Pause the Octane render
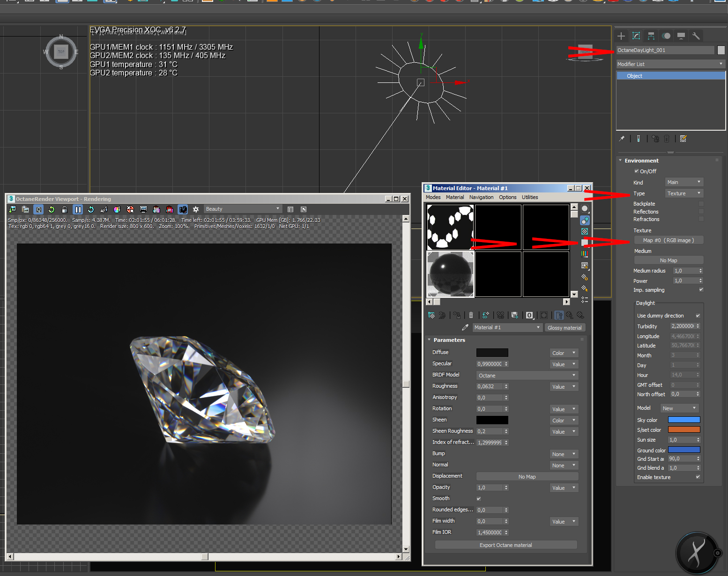 (x=78, y=209)
